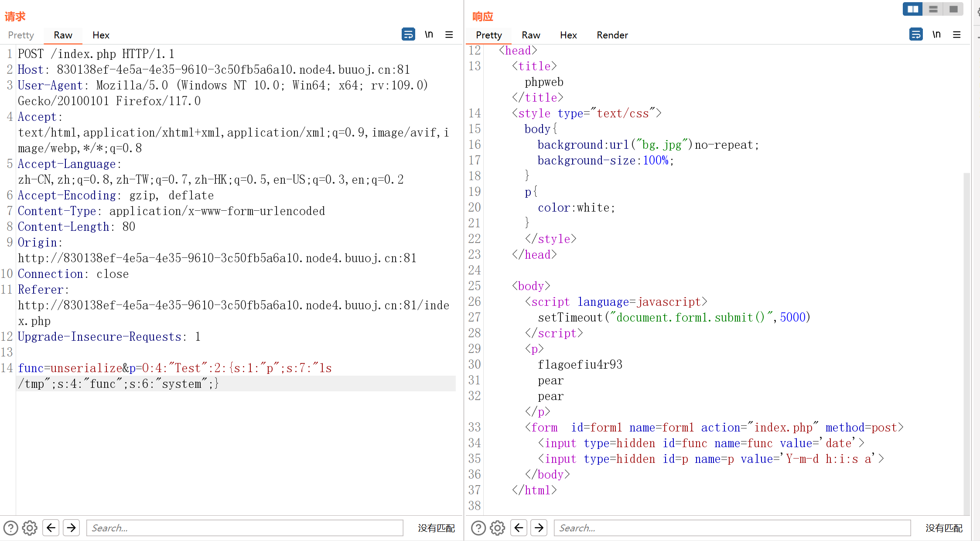This screenshot has width=980, height=541.
Task: Toggle show non-printable \n in request panel
Action: coord(429,34)
